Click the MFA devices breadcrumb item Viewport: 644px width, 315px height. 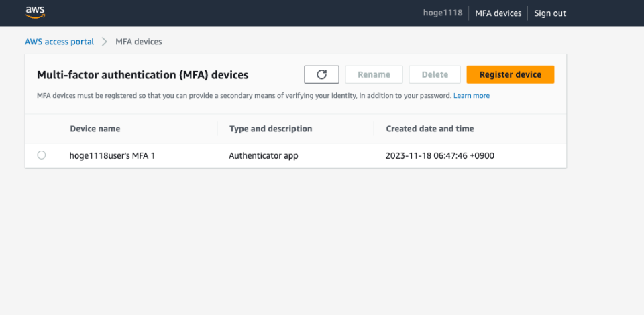click(139, 42)
